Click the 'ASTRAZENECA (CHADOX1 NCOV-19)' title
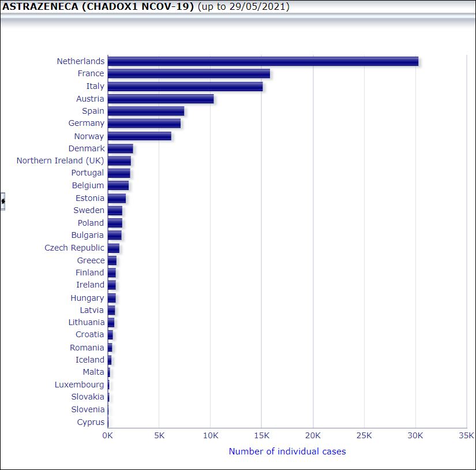This screenshot has width=476, height=470. click(x=98, y=6)
